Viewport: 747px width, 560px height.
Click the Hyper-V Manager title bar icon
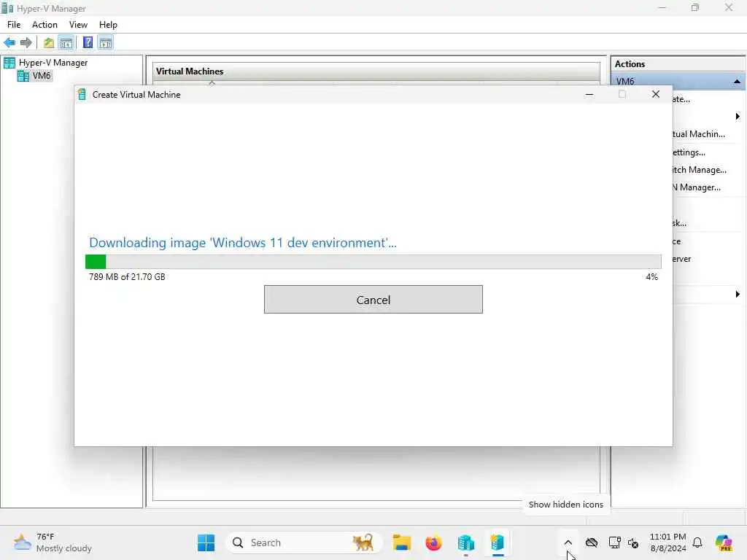tap(7, 8)
